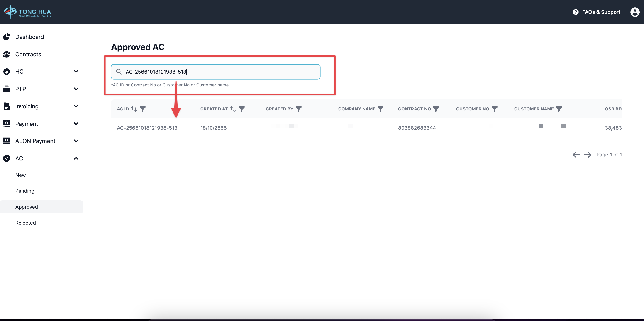Go to next page arrow
644x321 pixels.
(x=588, y=155)
